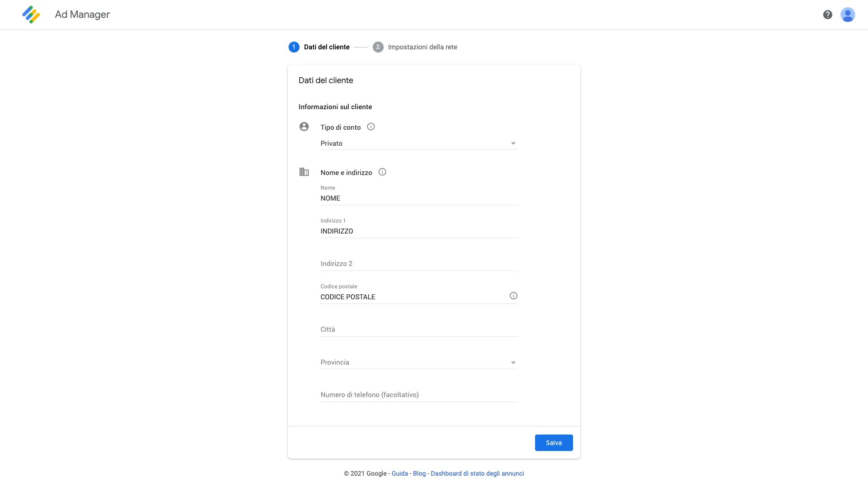Click the Ad Manager logo icon
The width and height of the screenshot is (868, 488).
pos(31,15)
